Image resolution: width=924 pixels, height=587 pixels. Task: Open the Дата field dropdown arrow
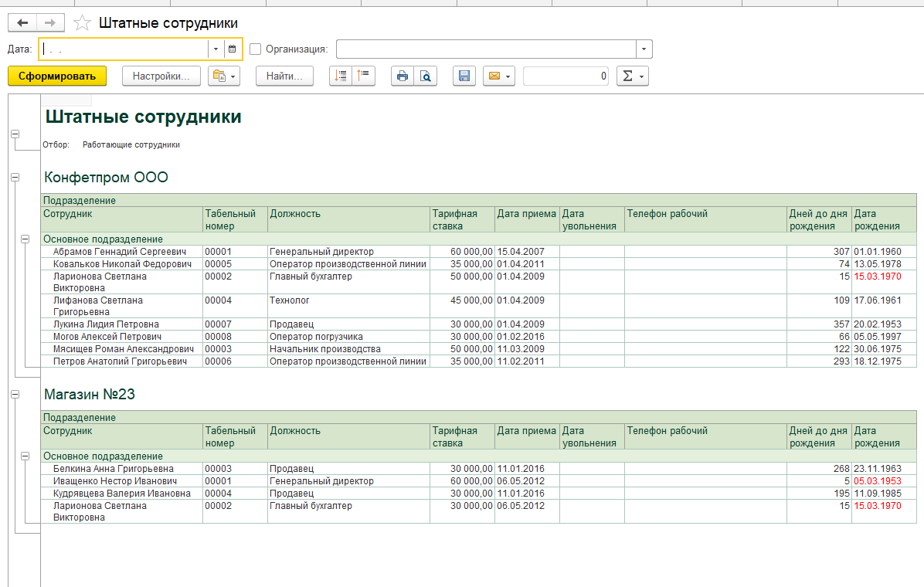coord(216,49)
